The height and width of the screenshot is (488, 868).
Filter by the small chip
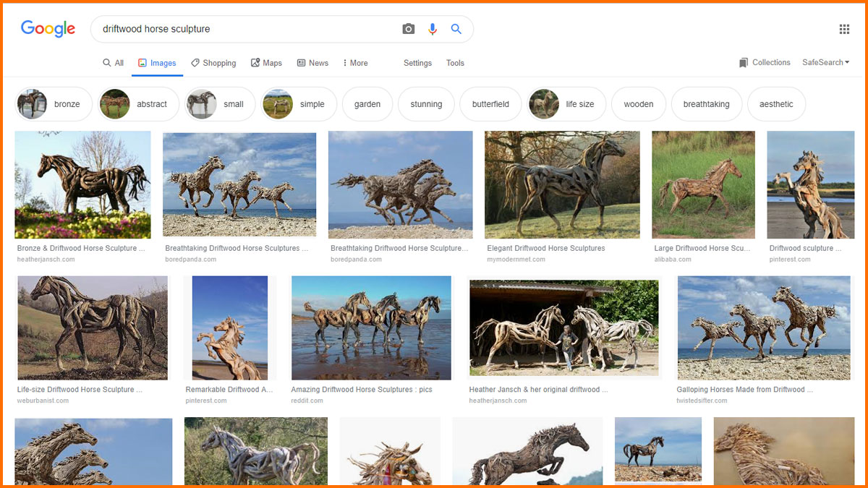tap(219, 104)
